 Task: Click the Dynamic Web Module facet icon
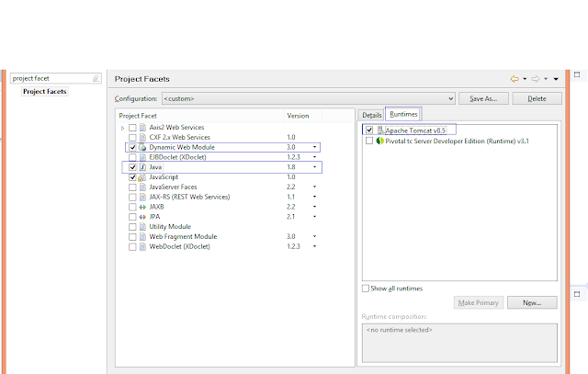(x=142, y=147)
